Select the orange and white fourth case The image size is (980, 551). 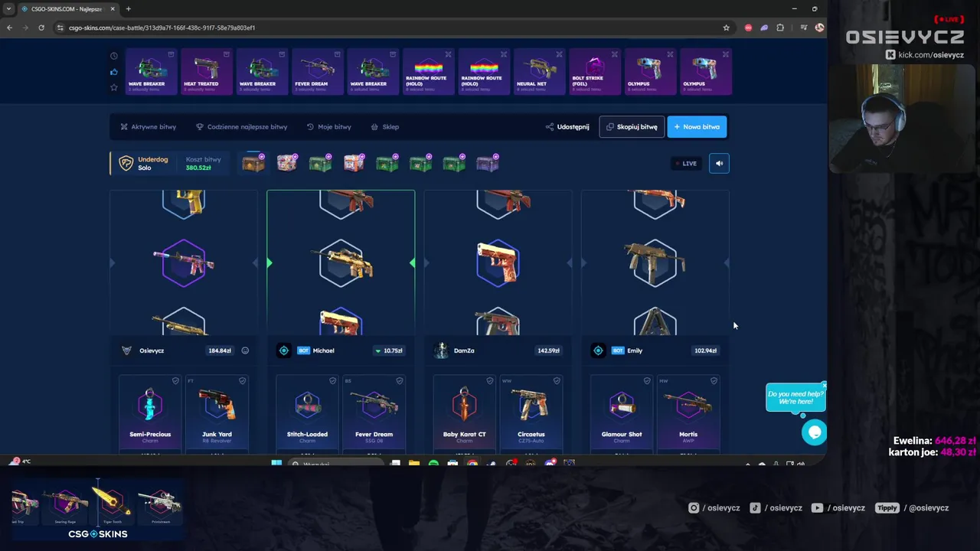tap(354, 162)
